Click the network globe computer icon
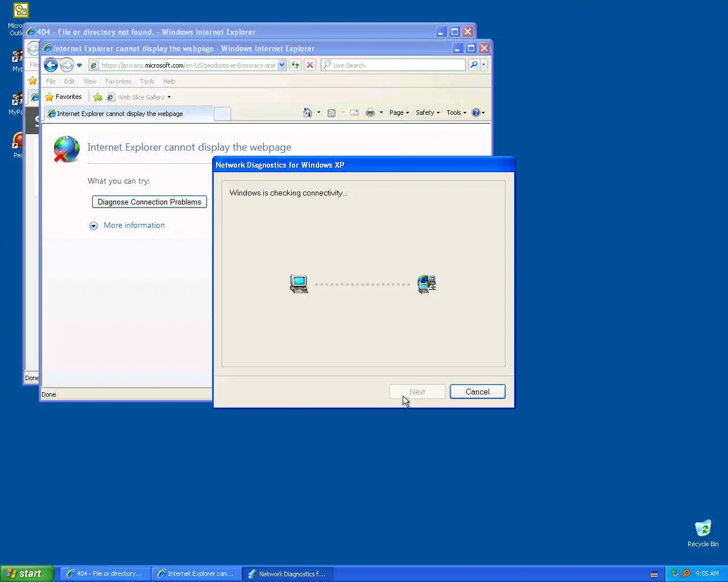The width and height of the screenshot is (728, 582). tap(427, 284)
